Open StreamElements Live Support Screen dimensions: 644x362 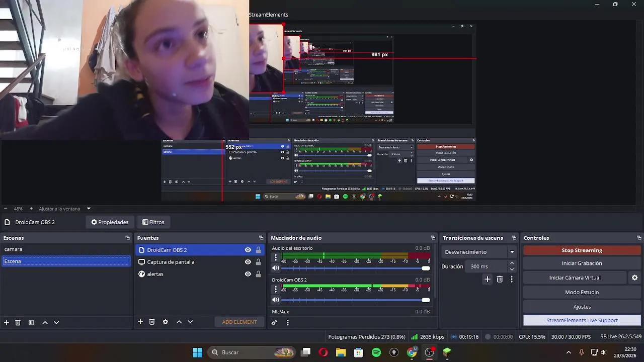tap(582, 320)
